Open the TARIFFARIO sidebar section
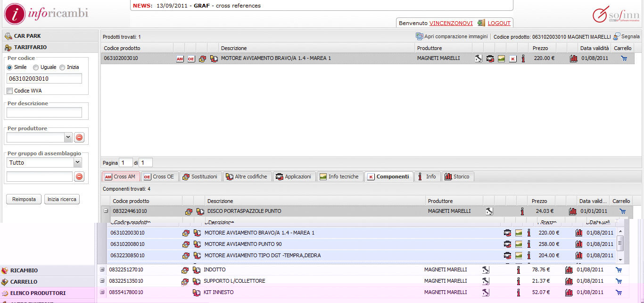This screenshot has height=303, width=644. (x=50, y=47)
